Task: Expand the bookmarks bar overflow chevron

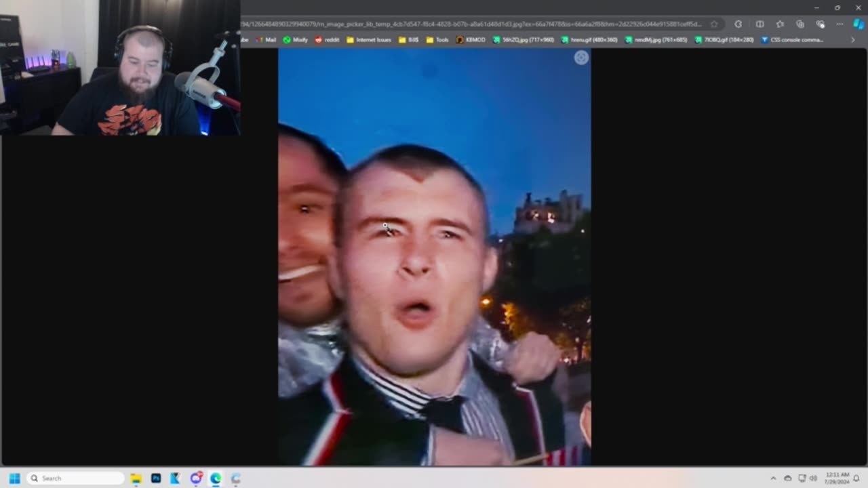Action: [x=853, y=40]
